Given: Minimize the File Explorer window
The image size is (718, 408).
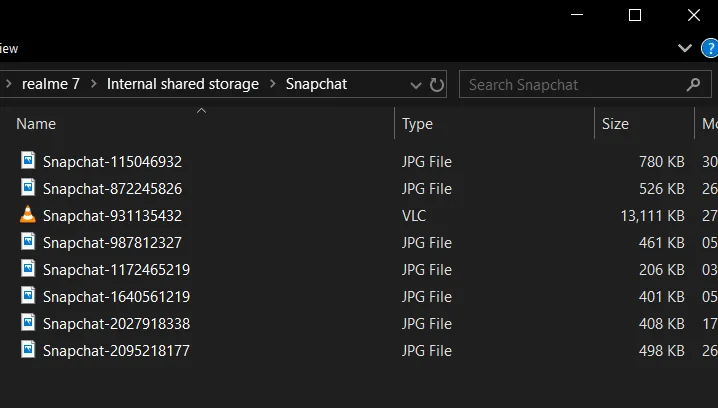Looking at the screenshot, I should click(x=577, y=15).
